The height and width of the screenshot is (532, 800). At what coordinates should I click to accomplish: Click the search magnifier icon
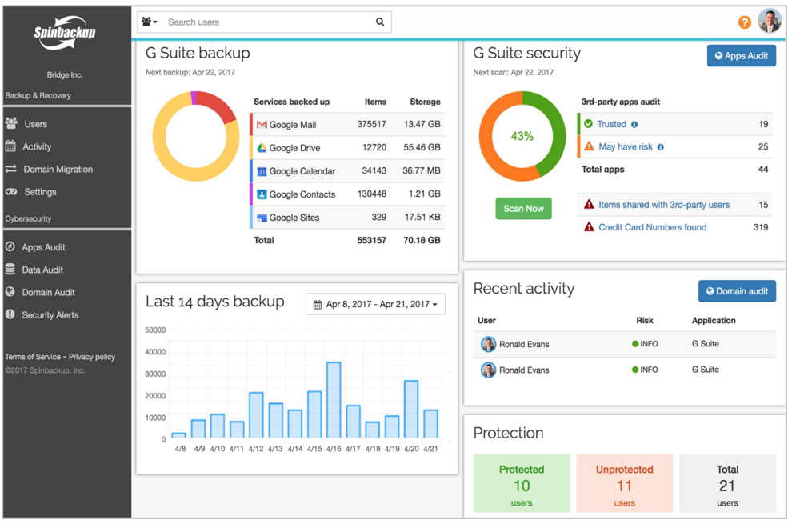(380, 22)
